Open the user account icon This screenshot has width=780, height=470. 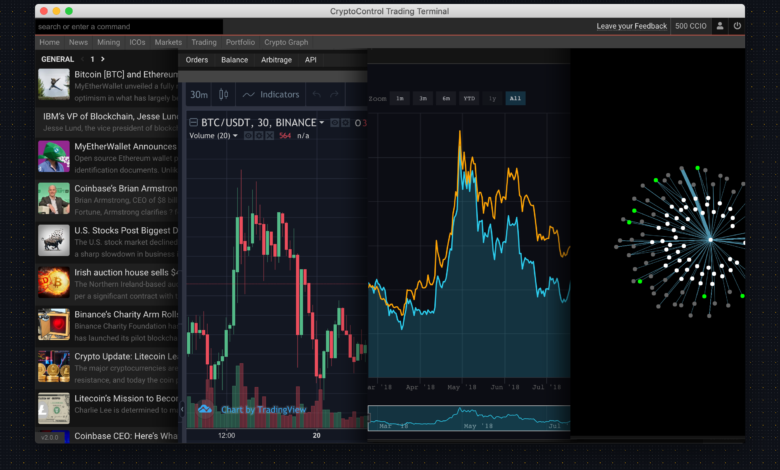(x=720, y=26)
